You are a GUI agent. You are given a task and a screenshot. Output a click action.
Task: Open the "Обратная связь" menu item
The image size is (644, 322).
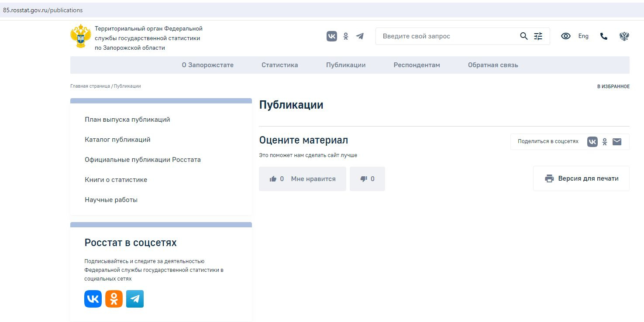[493, 65]
